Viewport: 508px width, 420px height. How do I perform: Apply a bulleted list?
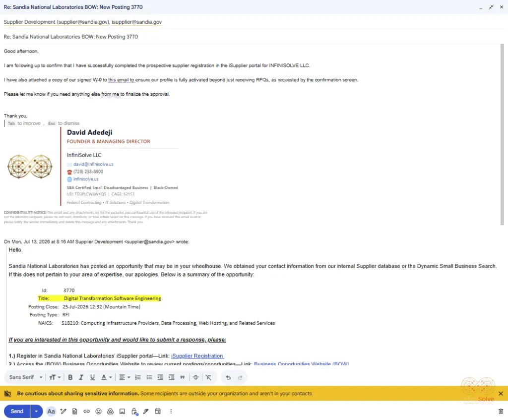click(x=149, y=377)
